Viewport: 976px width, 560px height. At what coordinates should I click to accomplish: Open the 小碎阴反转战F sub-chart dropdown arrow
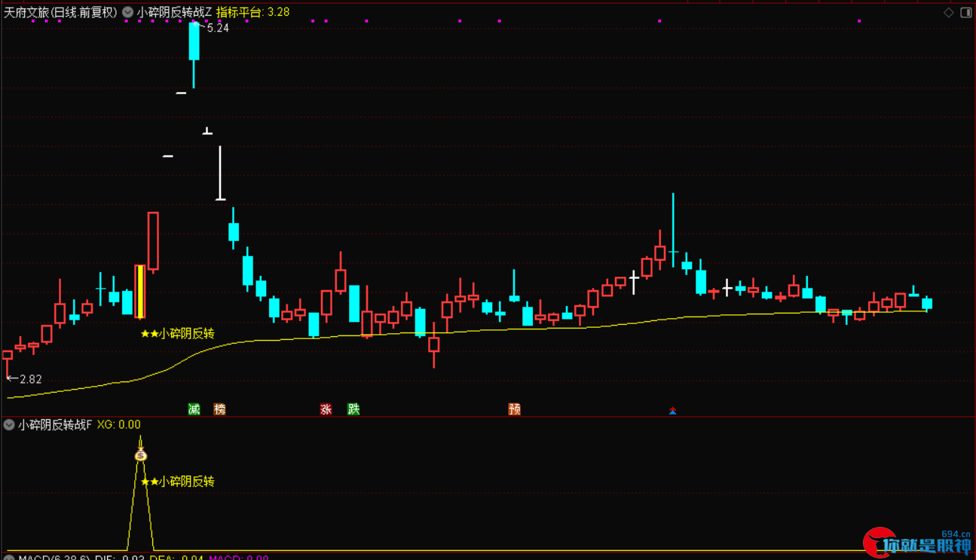coord(9,425)
